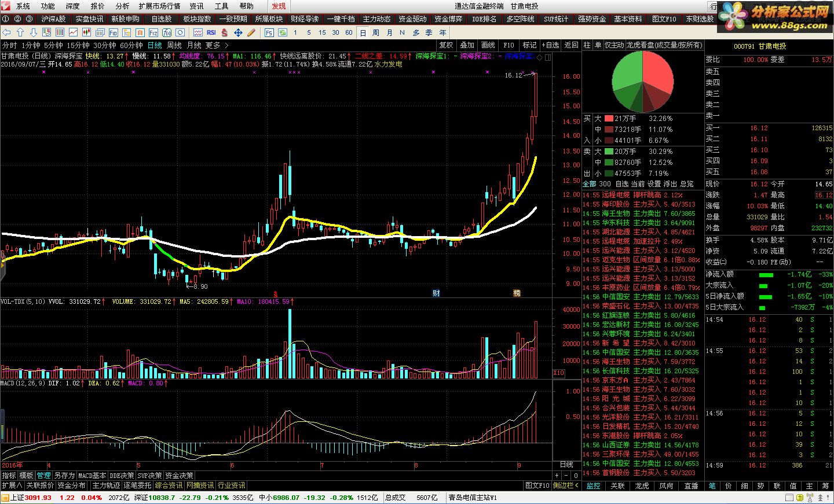Open the 工具 menu

point(221,6)
